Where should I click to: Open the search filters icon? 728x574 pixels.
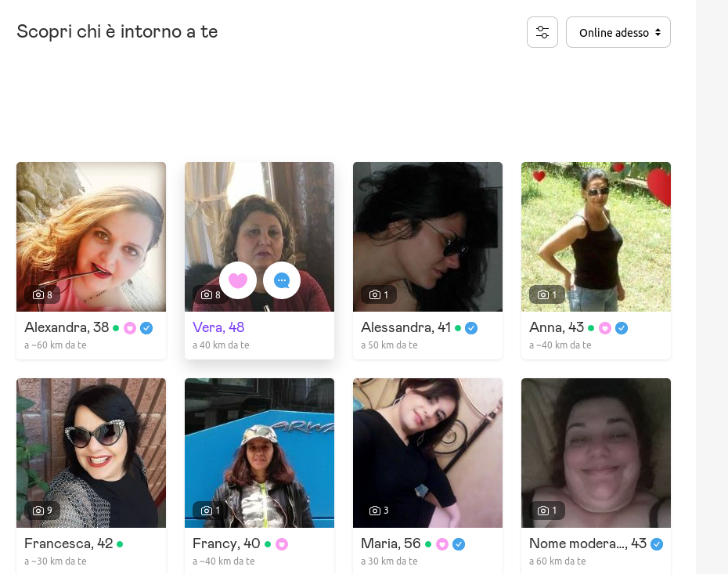pos(542,32)
